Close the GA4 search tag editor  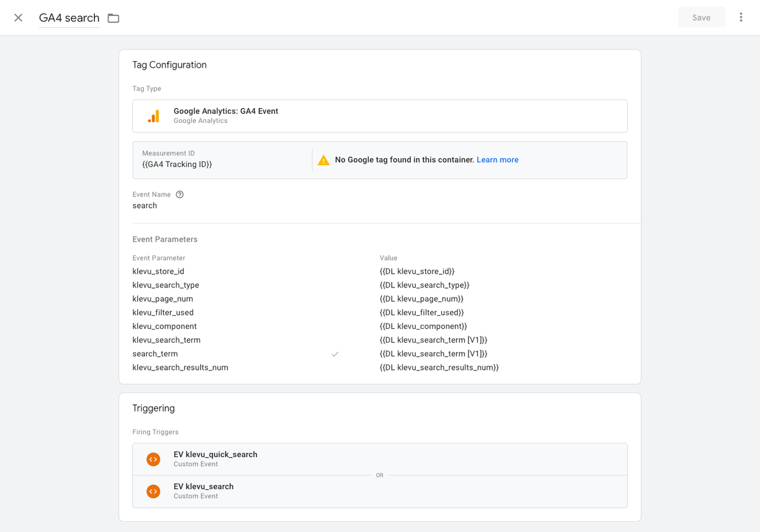[x=18, y=18]
